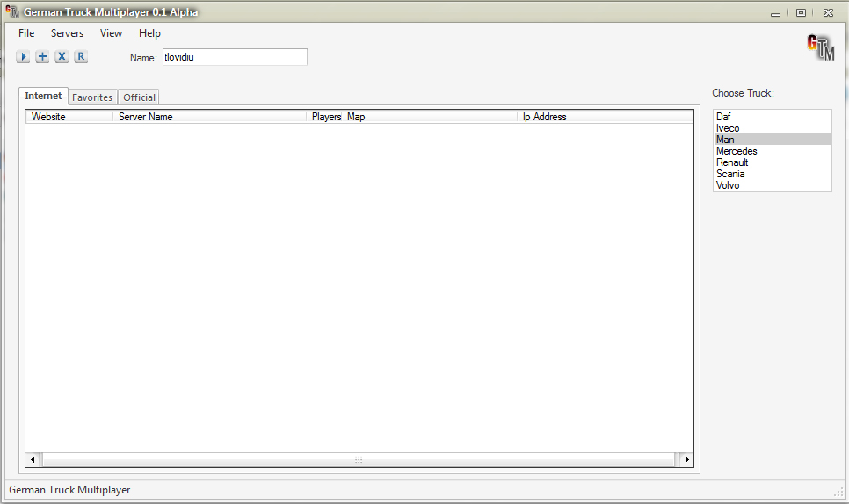The image size is (849, 504).
Task: Click the title bar application icon
Action: point(12,11)
